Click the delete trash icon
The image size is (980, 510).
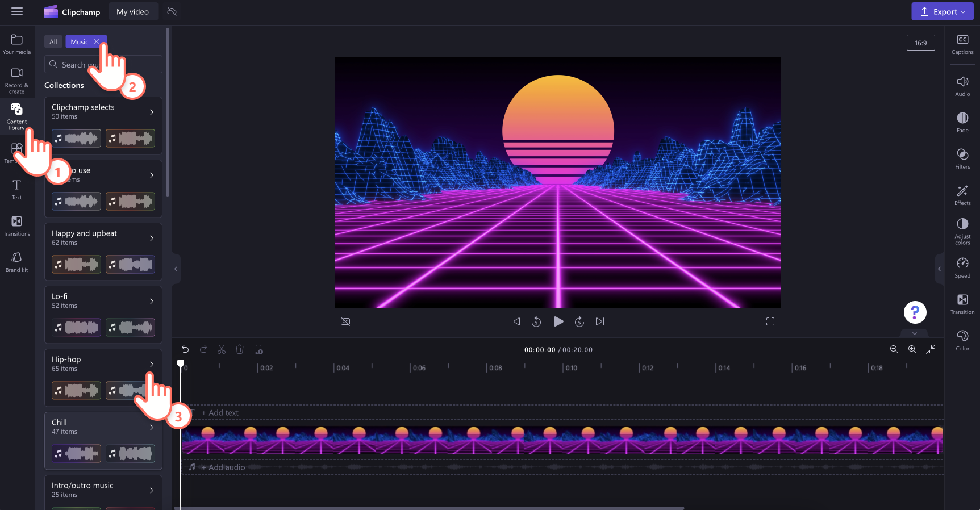click(x=240, y=349)
